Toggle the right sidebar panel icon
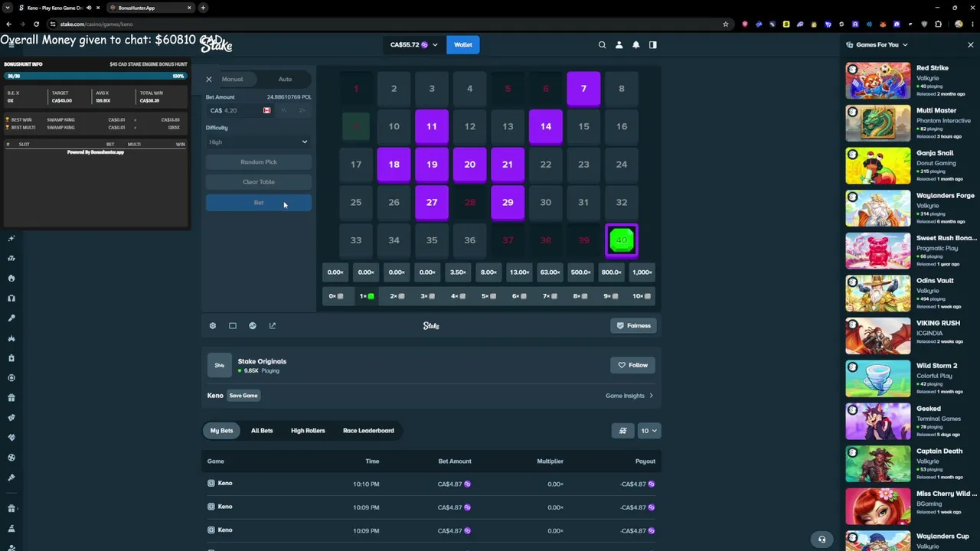This screenshot has height=551, width=980. tap(652, 44)
